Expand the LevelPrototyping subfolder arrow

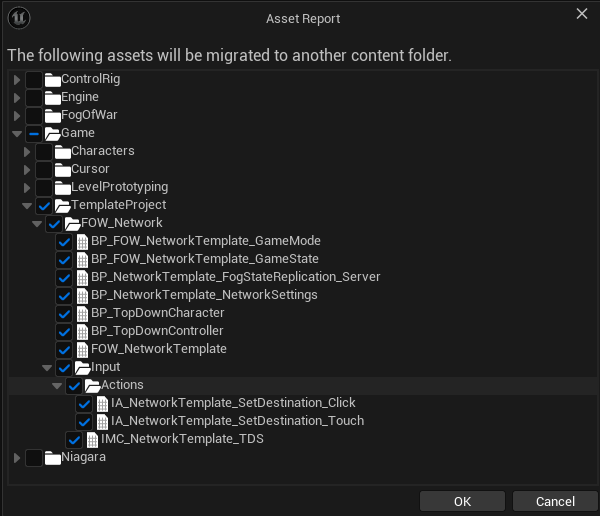click(27, 188)
